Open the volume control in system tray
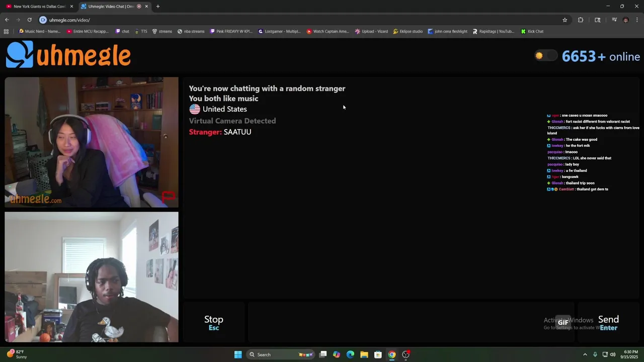 (x=613, y=354)
